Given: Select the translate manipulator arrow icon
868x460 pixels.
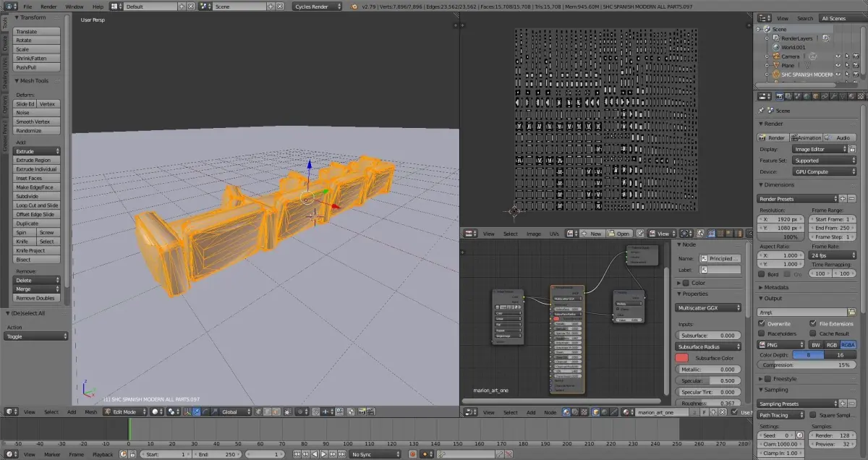Looking at the screenshot, I should click(196, 412).
